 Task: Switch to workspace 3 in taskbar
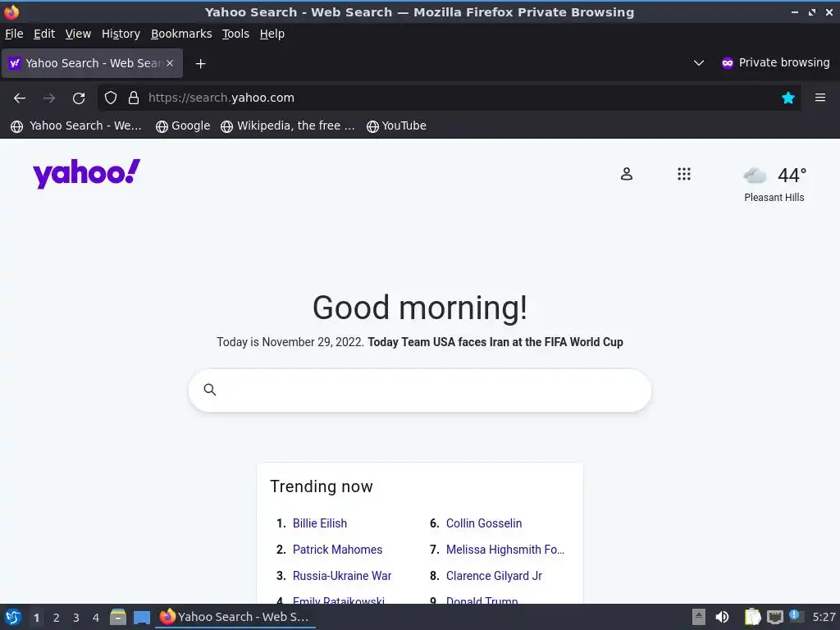tap(76, 618)
